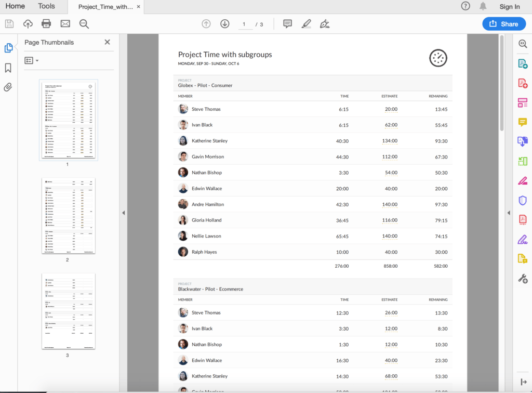Open the thumbnail options dropdown
This screenshot has width=532, height=393.
pos(32,60)
